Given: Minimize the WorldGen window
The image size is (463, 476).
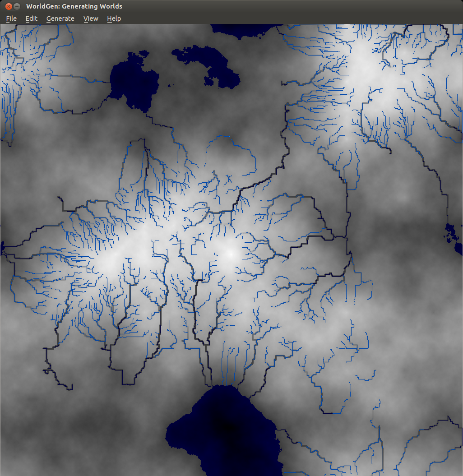Looking at the screenshot, I should coord(17,6).
